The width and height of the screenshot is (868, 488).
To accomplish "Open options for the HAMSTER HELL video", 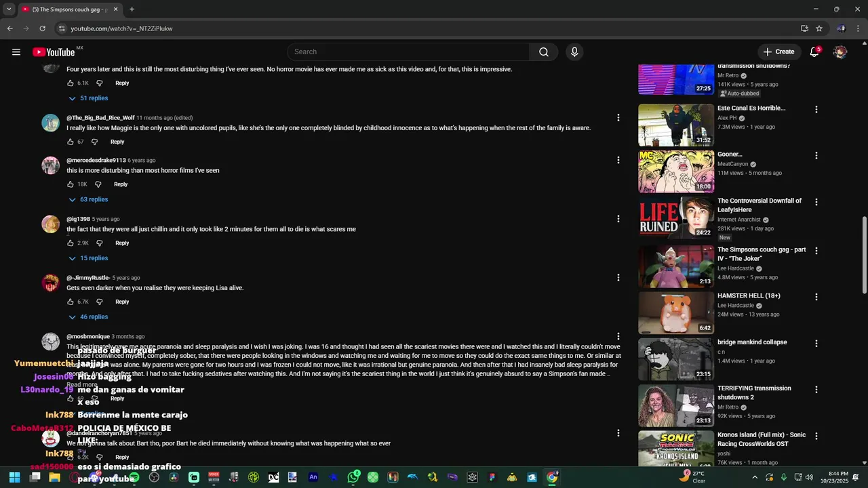I will [x=816, y=297].
